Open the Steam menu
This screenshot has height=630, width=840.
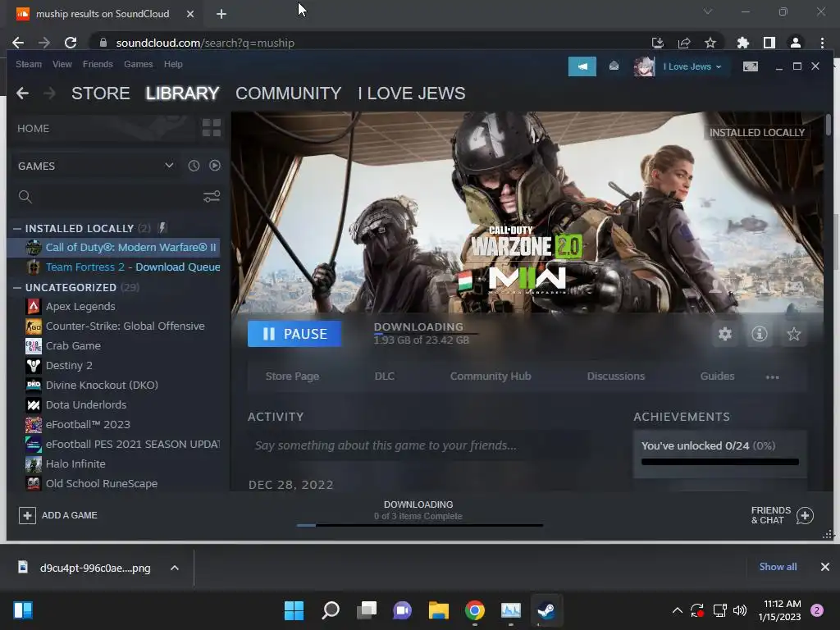(29, 64)
